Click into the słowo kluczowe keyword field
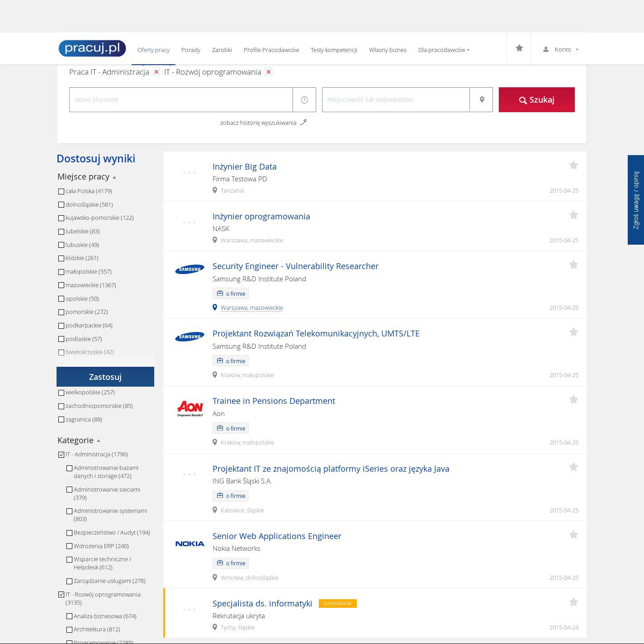Screen dimensions: 644x644 pos(181,99)
